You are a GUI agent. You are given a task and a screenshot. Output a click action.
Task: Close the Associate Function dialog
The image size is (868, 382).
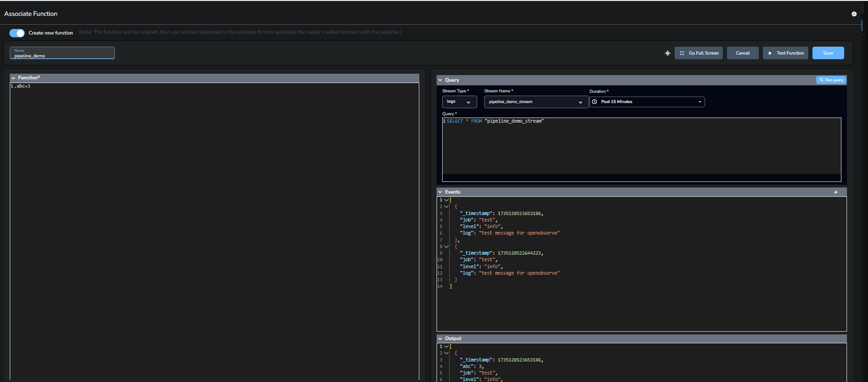[854, 14]
